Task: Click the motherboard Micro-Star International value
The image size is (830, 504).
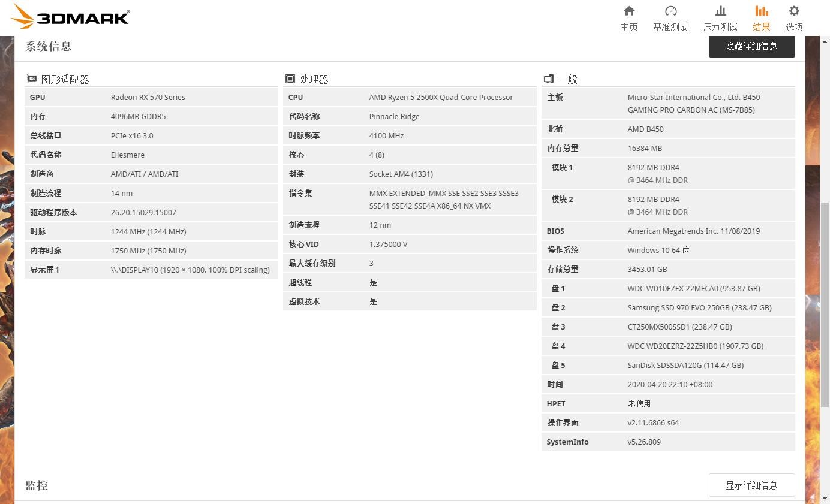Action: [693, 104]
